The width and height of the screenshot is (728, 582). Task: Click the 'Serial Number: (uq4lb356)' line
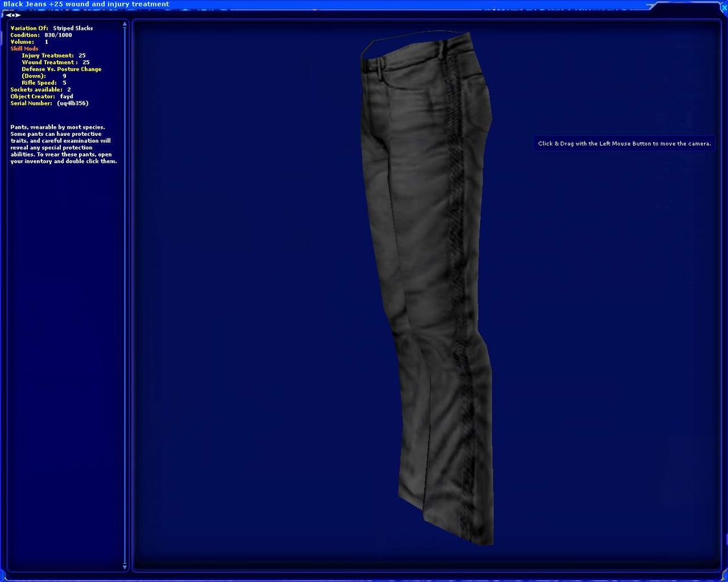point(49,103)
